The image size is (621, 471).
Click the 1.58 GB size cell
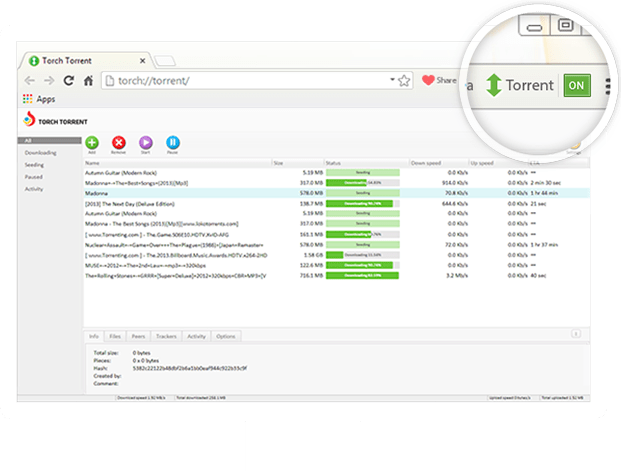(313, 255)
